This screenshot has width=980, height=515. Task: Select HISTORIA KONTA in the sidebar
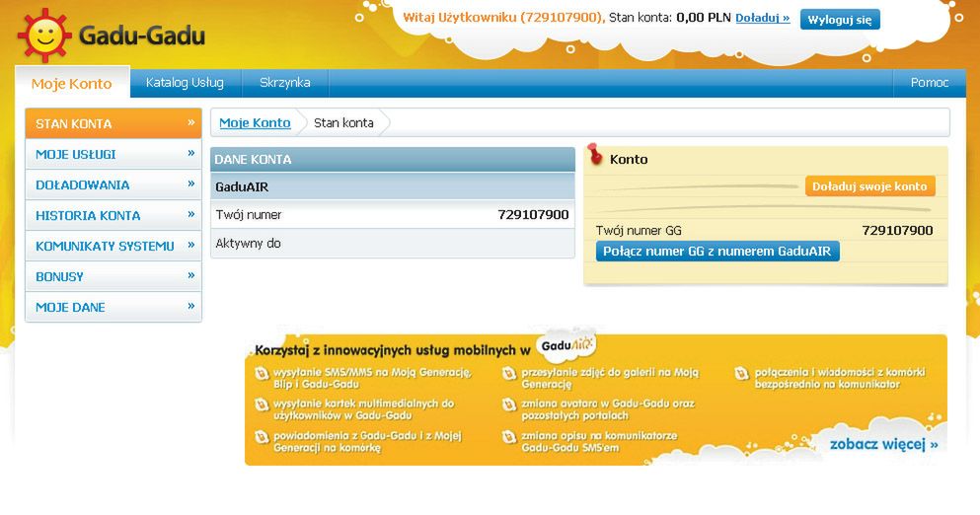pos(113,215)
